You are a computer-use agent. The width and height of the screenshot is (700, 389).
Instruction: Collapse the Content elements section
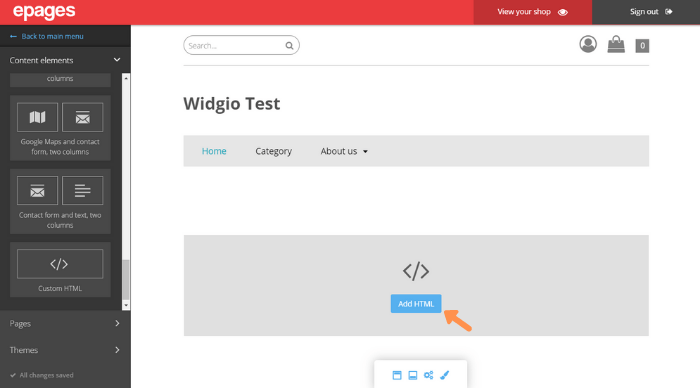pyautogui.click(x=65, y=60)
